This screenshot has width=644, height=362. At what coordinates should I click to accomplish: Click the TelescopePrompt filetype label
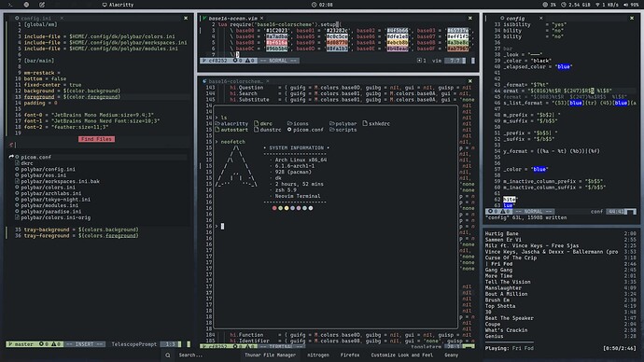133,344
